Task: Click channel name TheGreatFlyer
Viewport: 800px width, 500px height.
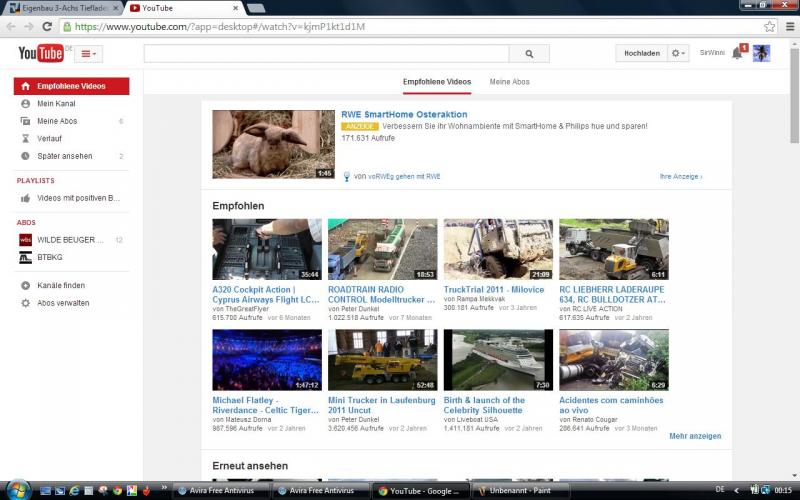Action: click(x=247, y=309)
